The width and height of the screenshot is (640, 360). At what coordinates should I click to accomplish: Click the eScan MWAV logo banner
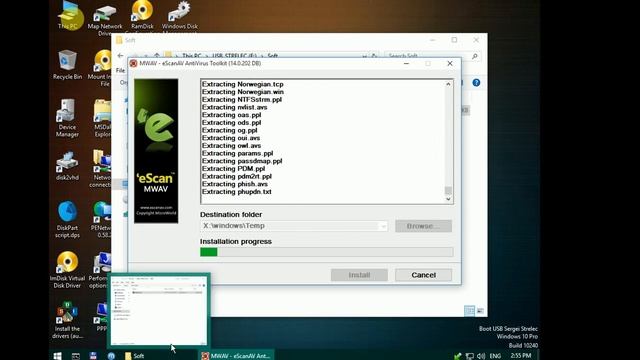tap(156, 151)
